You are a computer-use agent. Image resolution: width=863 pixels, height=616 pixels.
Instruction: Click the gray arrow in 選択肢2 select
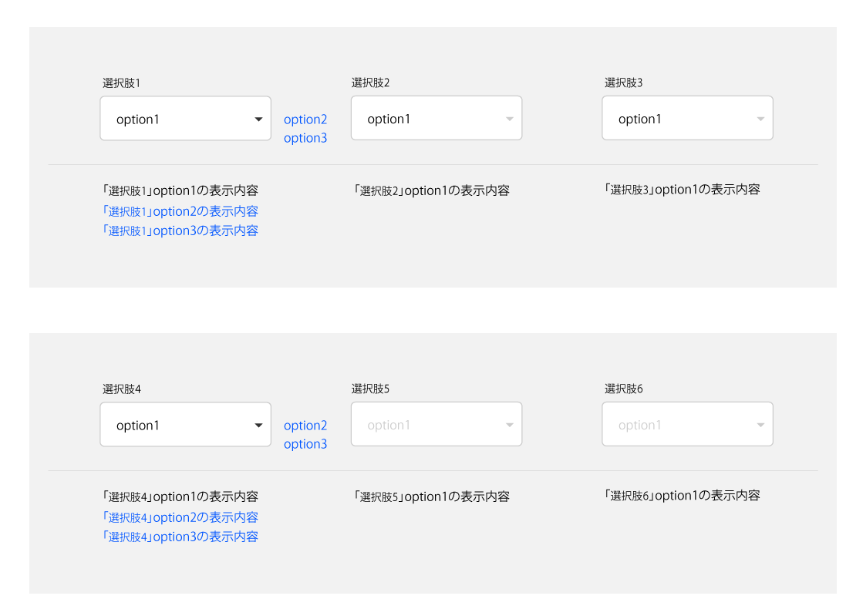(510, 119)
